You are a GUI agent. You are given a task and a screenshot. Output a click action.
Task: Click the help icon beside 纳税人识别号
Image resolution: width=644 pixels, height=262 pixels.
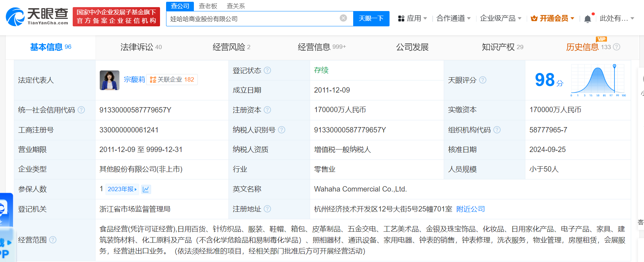click(x=282, y=130)
